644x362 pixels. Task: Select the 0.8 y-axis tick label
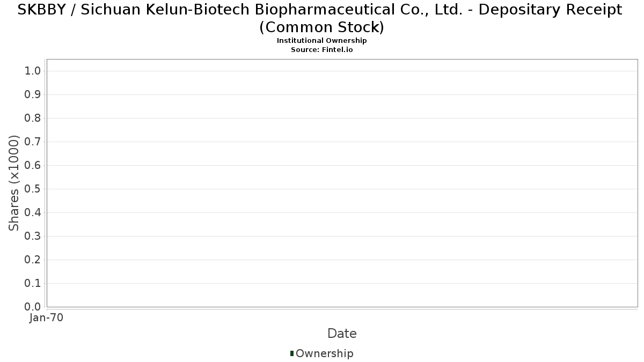click(33, 119)
